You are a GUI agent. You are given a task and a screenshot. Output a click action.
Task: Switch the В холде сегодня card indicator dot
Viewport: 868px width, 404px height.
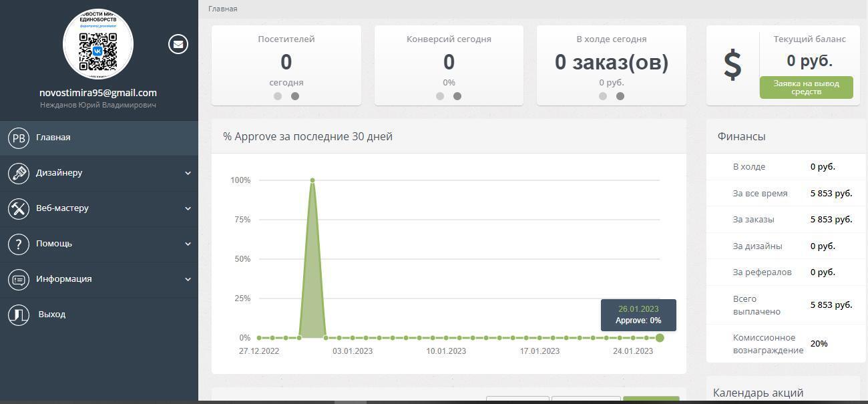click(620, 96)
